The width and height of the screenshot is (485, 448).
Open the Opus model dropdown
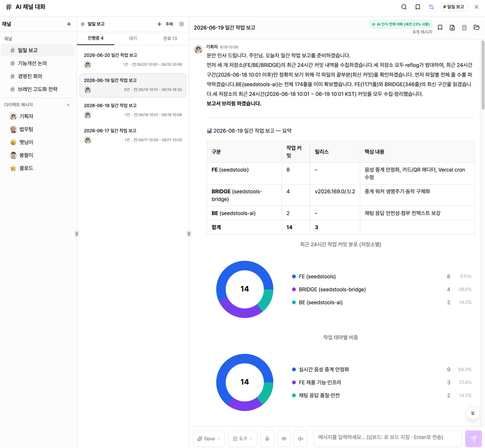tap(209, 439)
